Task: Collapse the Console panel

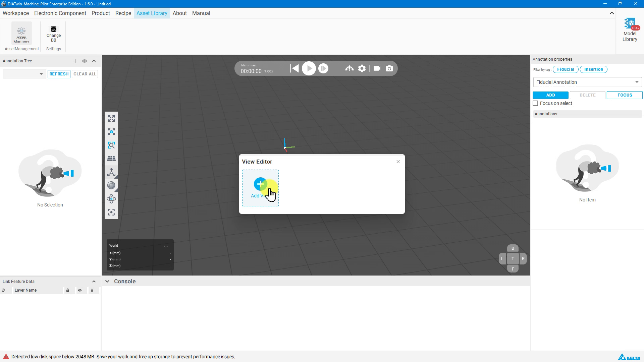Action: (x=107, y=281)
